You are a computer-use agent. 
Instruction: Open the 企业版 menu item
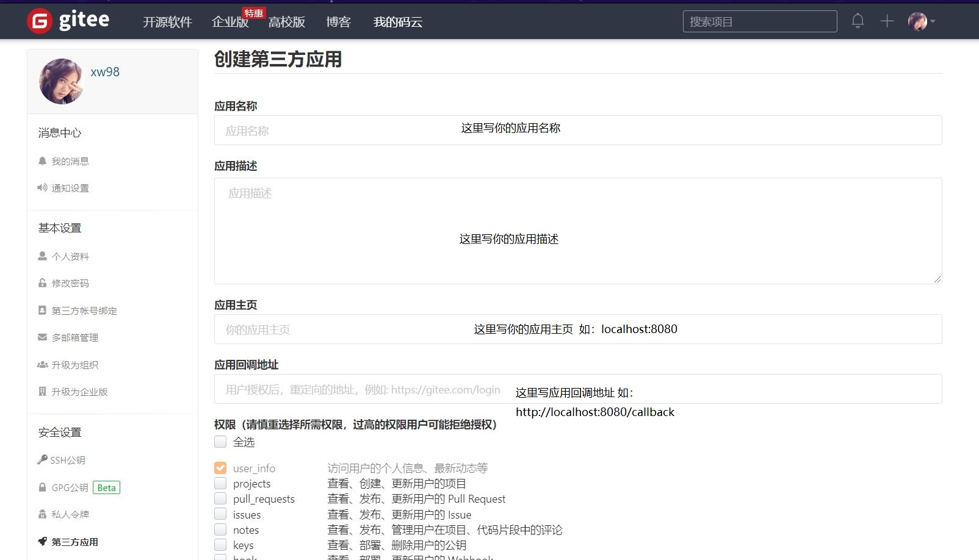(230, 21)
